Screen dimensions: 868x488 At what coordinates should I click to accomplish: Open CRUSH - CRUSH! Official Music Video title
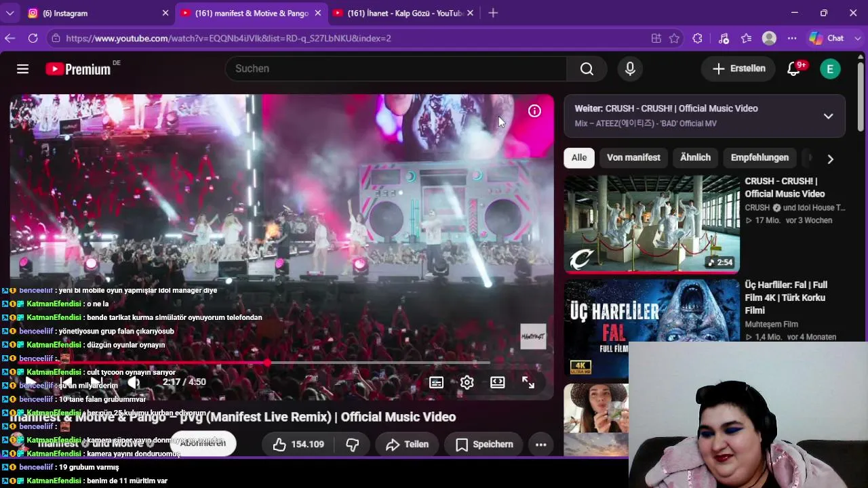click(785, 188)
